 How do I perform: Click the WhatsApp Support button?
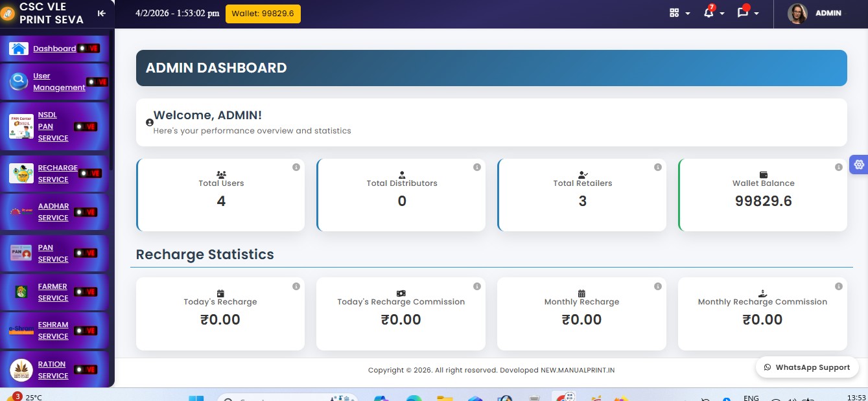click(806, 367)
